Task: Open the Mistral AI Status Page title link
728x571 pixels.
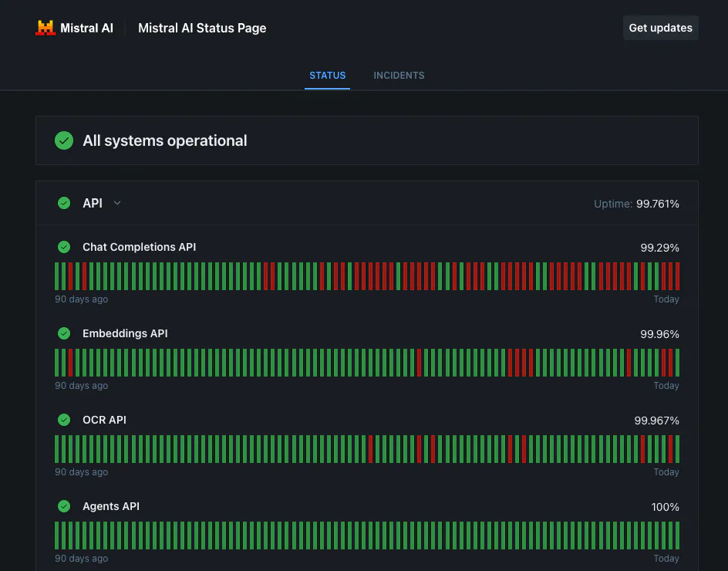Action: (202, 28)
